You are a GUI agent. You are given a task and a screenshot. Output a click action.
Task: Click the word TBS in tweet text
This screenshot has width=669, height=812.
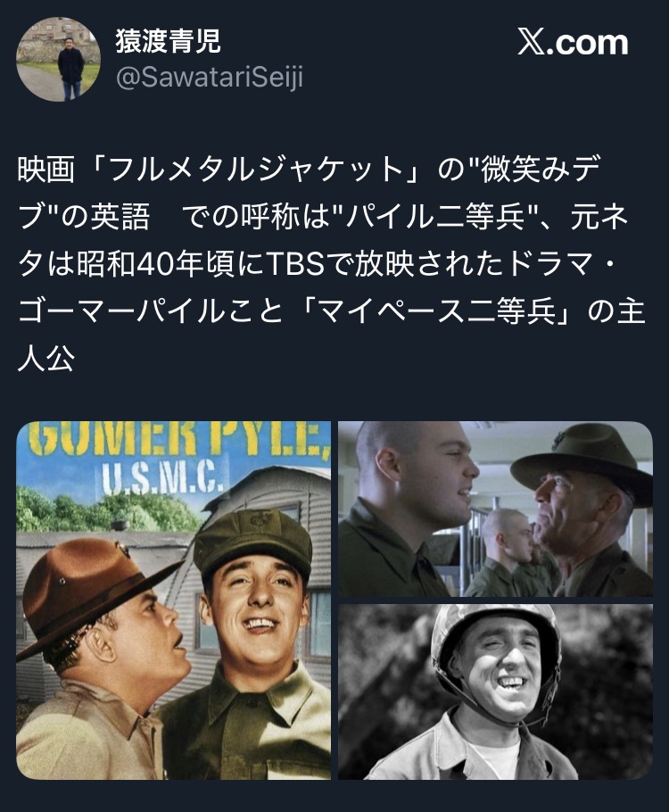tap(295, 264)
